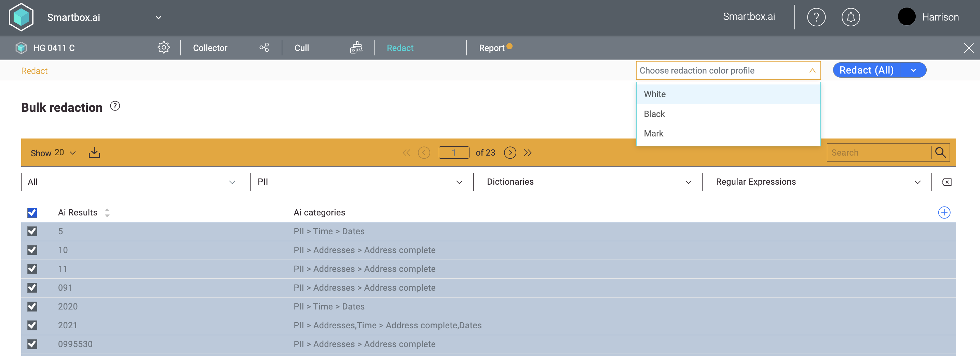The image size is (980, 356).
Task: Click the 0995530 result value
Action: pos(75,344)
